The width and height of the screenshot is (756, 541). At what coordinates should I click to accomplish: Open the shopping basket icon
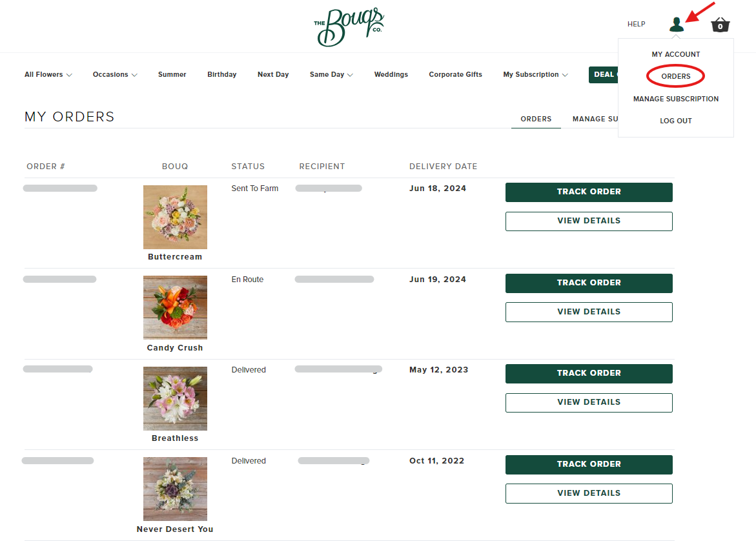click(x=720, y=25)
